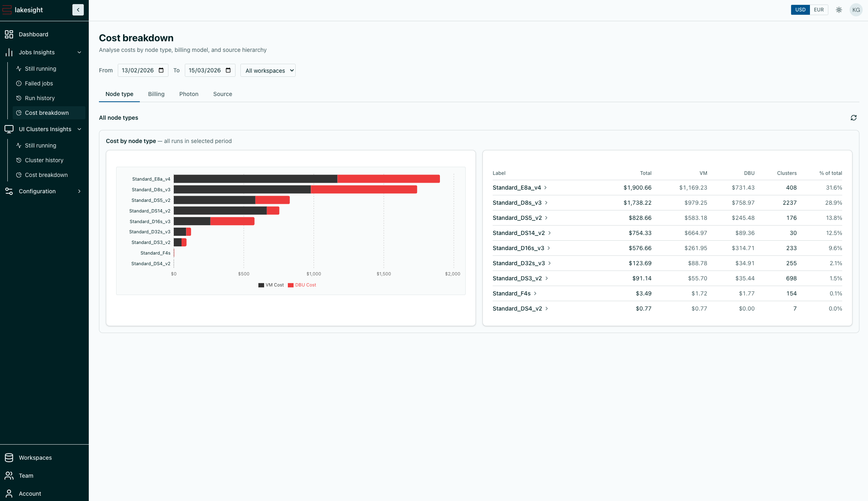The width and height of the screenshot is (868, 501).
Task: Collapse the Jobs Insights section
Action: pyautogui.click(x=79, y=52)
